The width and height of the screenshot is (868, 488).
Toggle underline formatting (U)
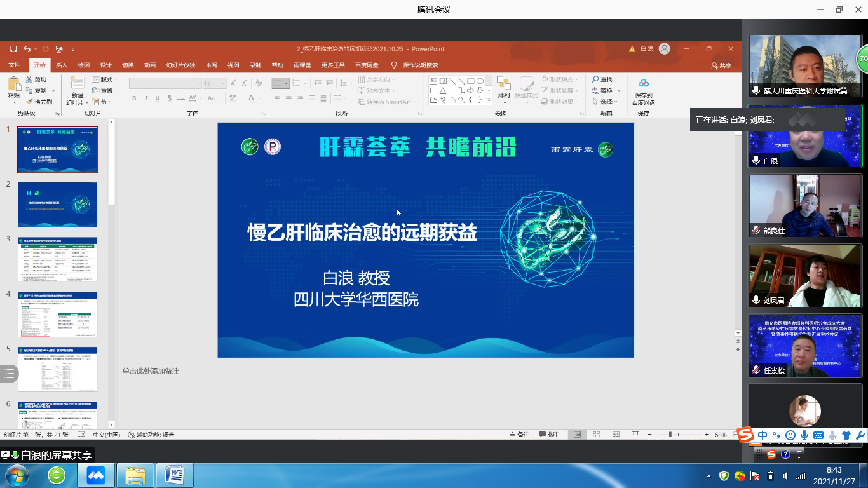pyautogui.click(x=158, y=98)
